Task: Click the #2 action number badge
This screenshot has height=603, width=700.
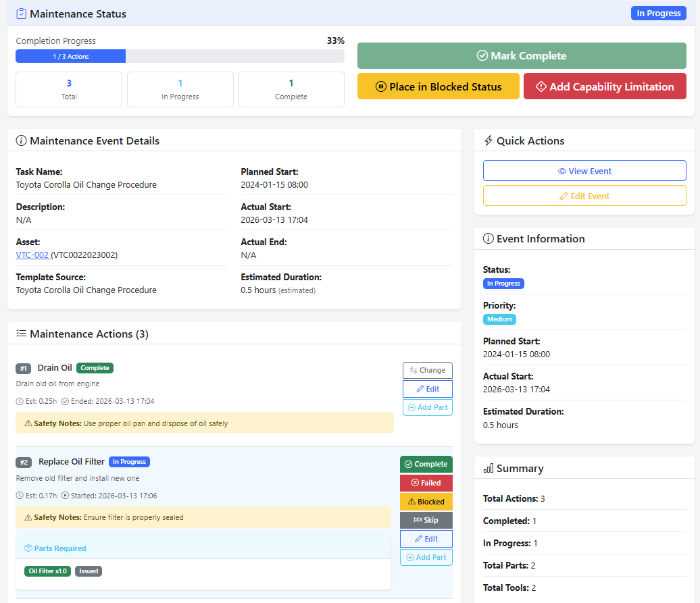Action: click(24, 462)
